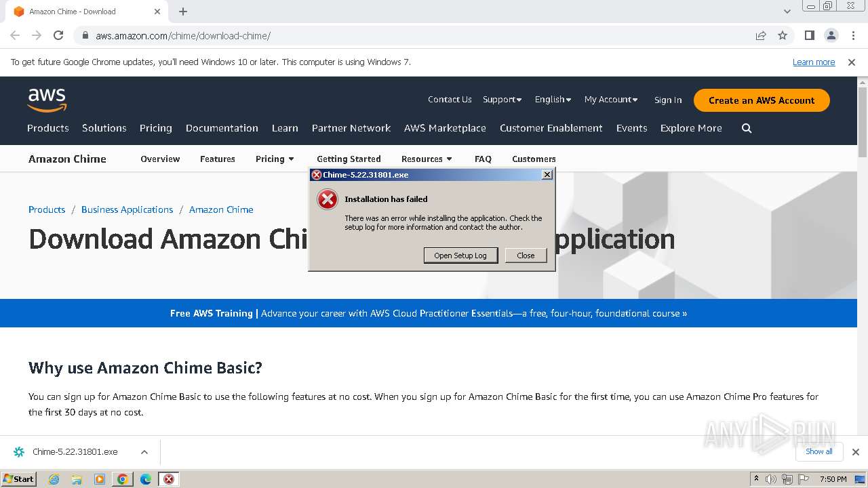The width and height of the screenshot is (868, 488).
Task: Open Chrome side panel
Action: tap(809, 35)
